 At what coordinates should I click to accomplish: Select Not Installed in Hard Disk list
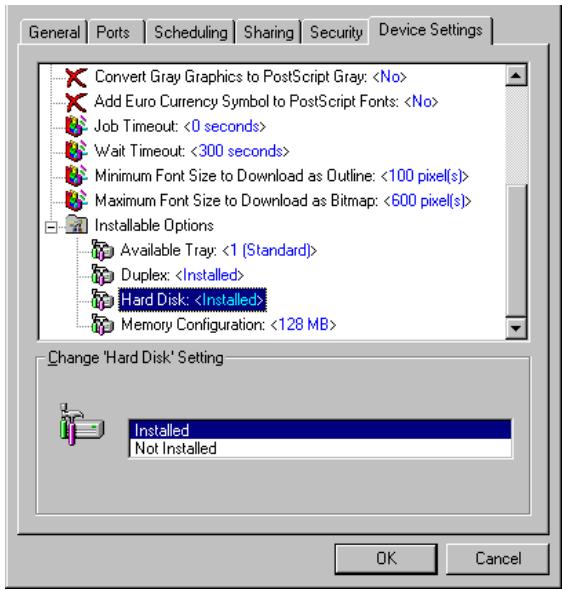pos(320,448)
